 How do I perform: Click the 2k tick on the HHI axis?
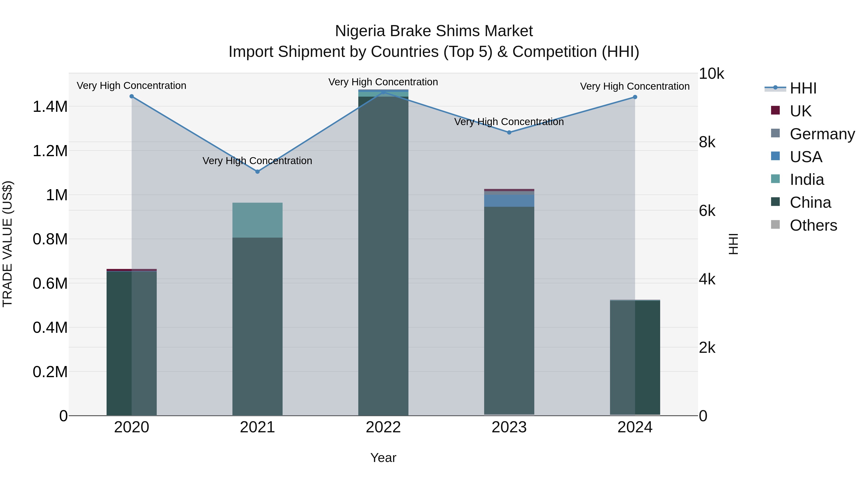(707, 348)
